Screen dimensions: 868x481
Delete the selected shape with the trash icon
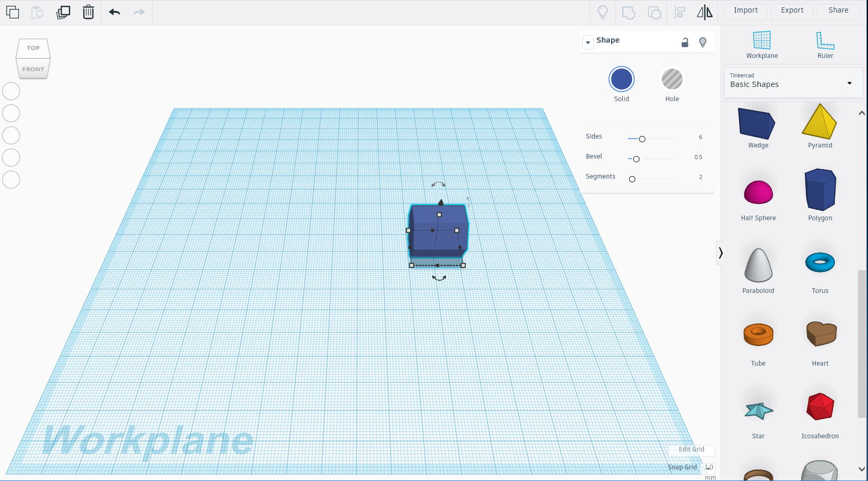click(x=88, y=12)
